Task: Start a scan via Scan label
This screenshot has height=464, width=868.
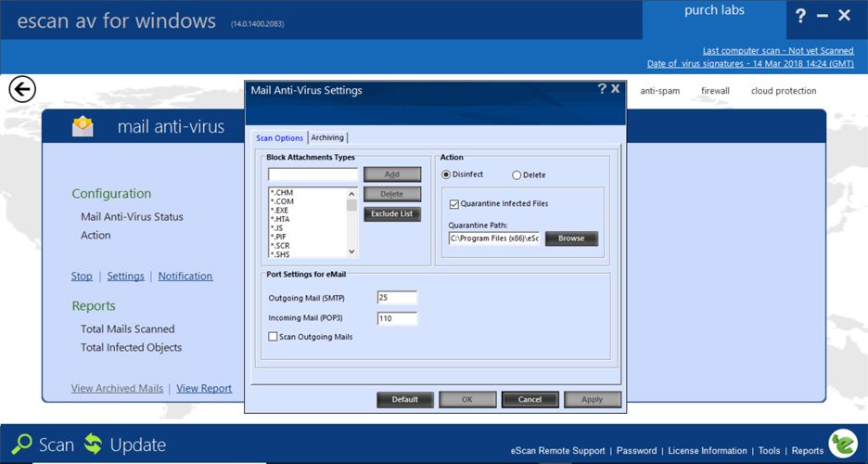Action: click(x=56, y=445)
